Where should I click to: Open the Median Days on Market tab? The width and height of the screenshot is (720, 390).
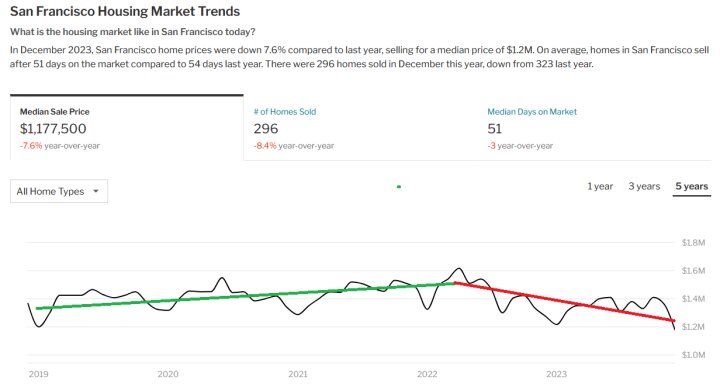[594, 128]
